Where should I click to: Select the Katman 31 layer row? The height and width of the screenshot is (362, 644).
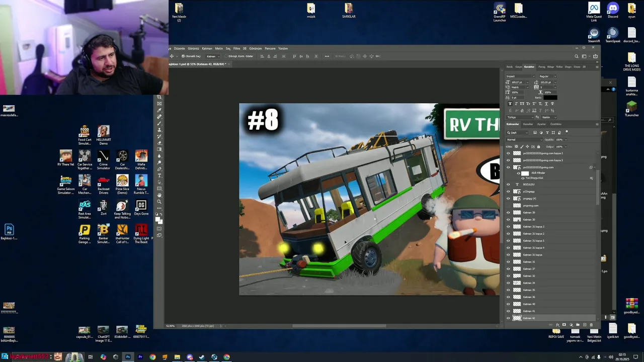click(x=551, y=261)
